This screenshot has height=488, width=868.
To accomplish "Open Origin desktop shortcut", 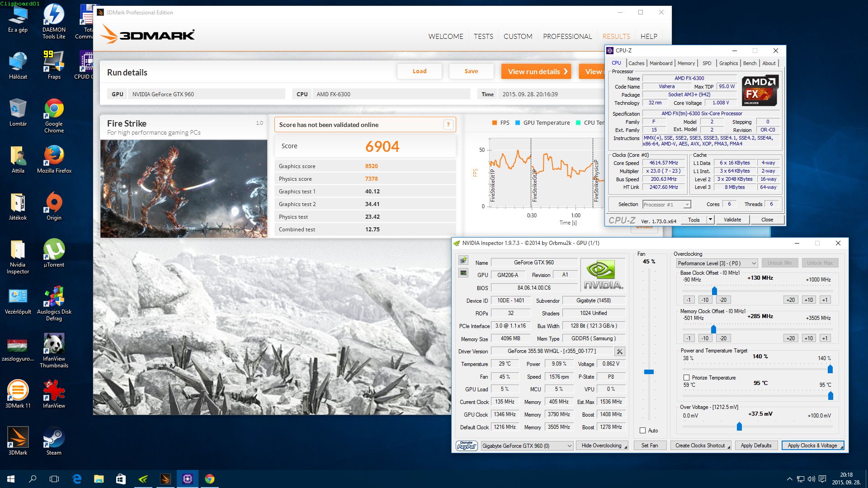I will (x=54, y=206).
